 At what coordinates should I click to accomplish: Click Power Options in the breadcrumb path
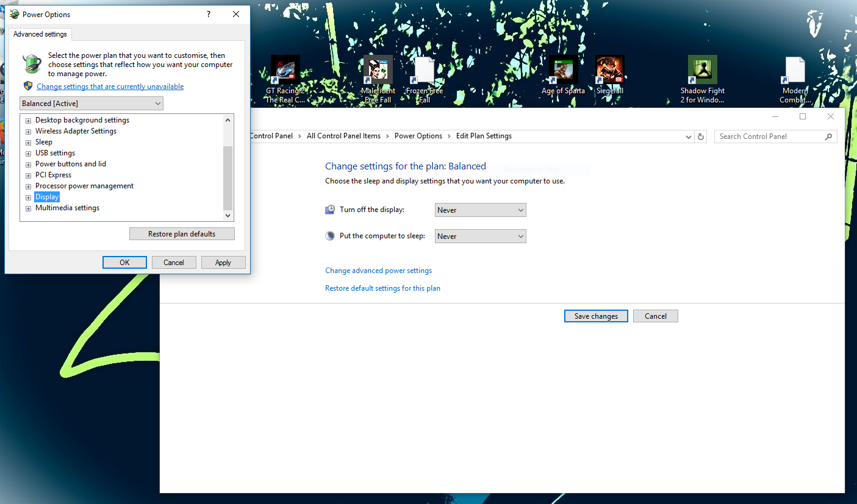click(418, 136)
